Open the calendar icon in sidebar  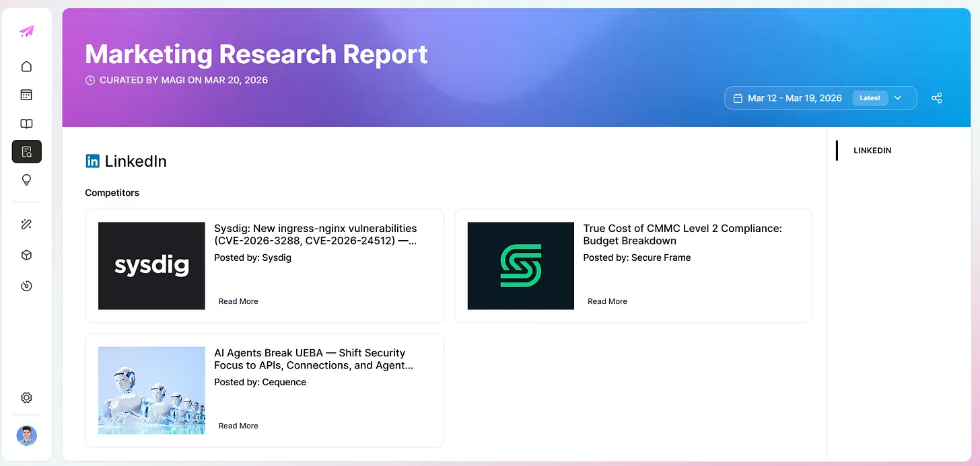coord(26,95)
